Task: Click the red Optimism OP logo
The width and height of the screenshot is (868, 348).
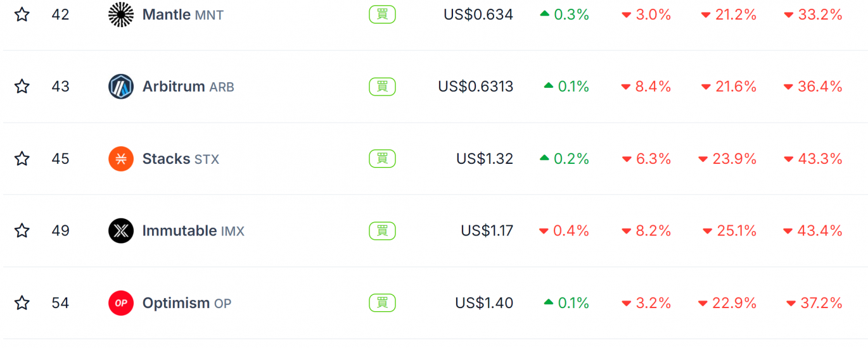Action: (x=121, y=303)
